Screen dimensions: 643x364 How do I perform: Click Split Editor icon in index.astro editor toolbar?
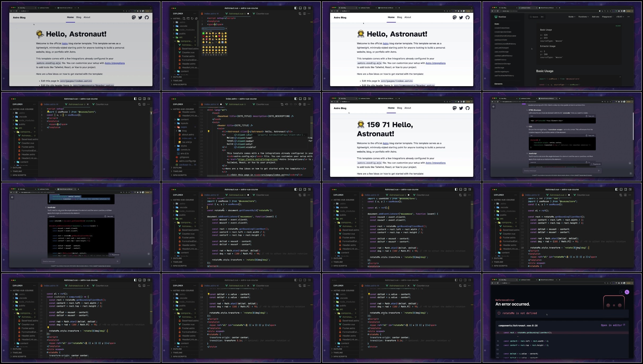pyautogui.click(x=304, y=104)
